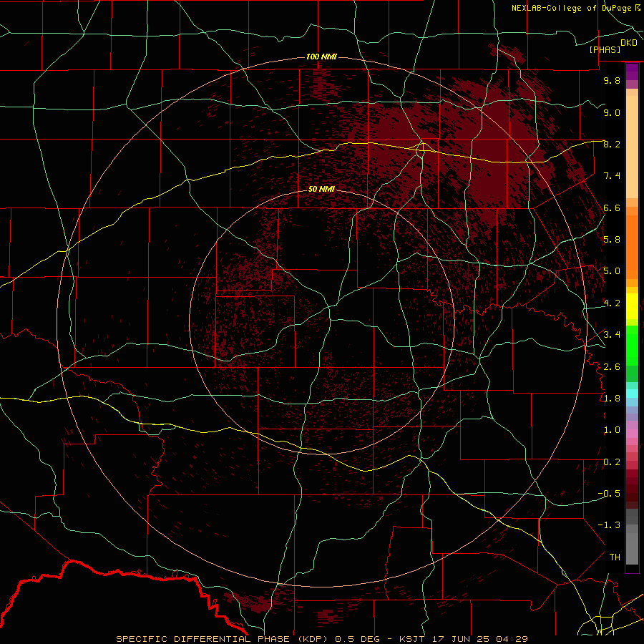The height and width of the screenshot is (644, 644).
Task: Click the 1.0 value on color scale
Action: [612, 430]
